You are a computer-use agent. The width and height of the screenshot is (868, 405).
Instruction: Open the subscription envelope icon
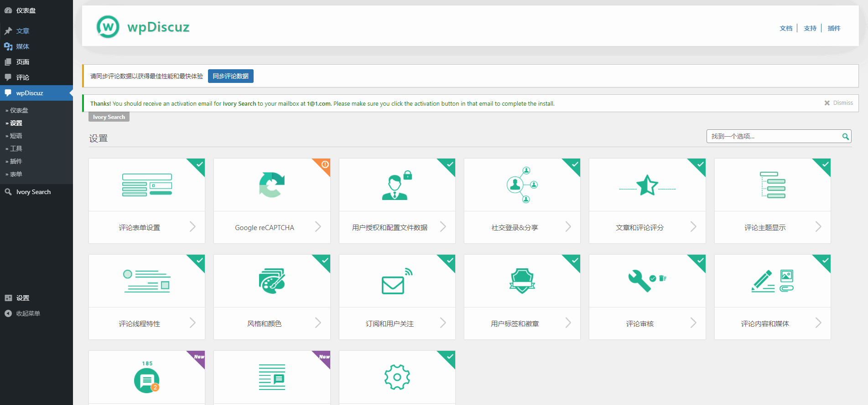pyautogui.click(x=397, y=281)
